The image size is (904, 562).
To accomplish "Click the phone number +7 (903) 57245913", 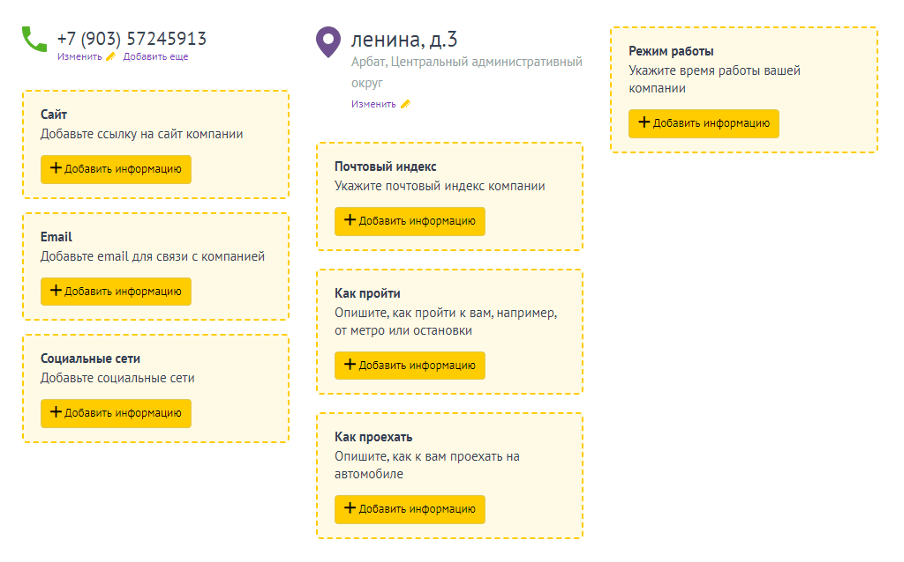I will pos(131,39).
